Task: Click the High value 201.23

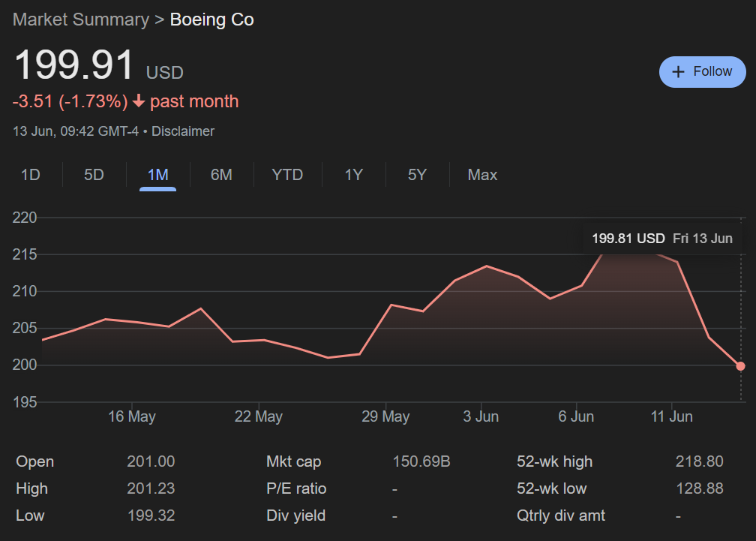Action: point(151,488)
